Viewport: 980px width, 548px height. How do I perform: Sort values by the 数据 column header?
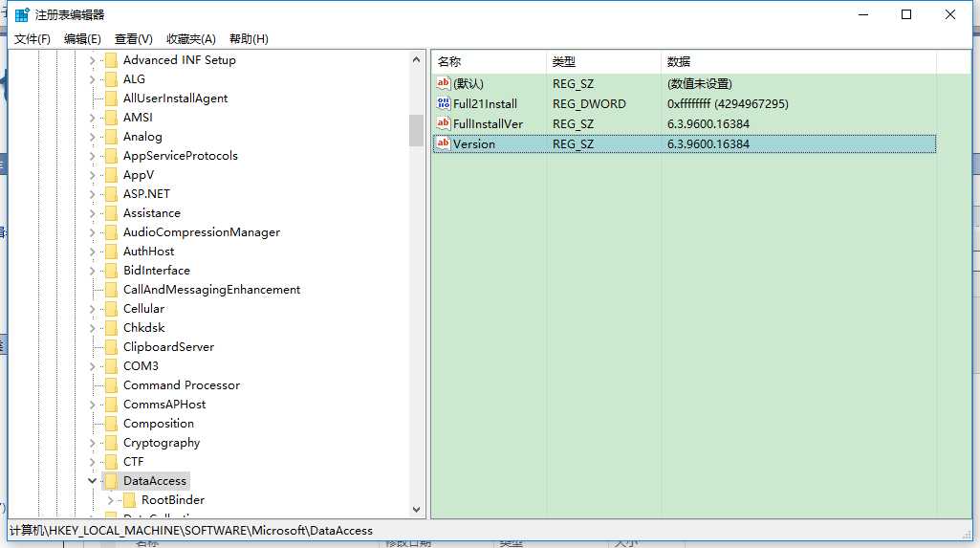(798, 62)
